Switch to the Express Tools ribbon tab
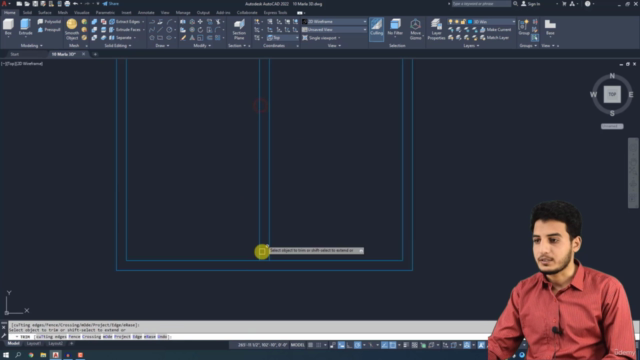Screen dimensions: 640x360 pos(275,13)
